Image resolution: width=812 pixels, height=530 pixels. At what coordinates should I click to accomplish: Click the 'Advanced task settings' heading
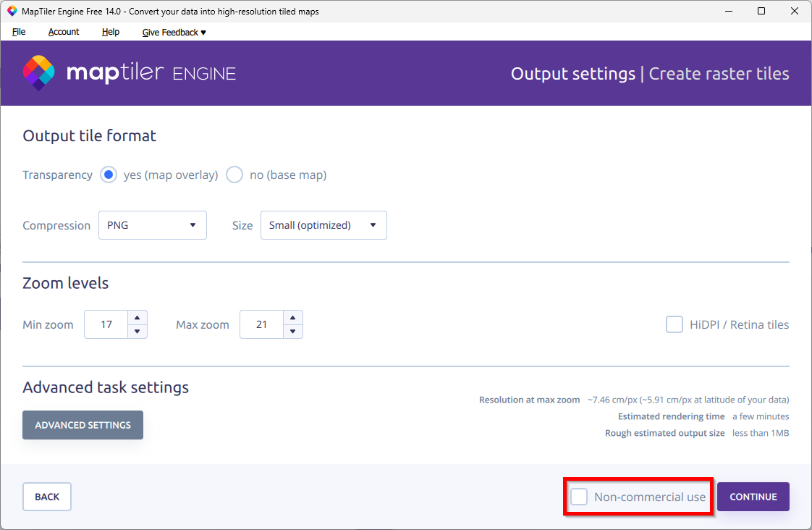tap(106, 387)
